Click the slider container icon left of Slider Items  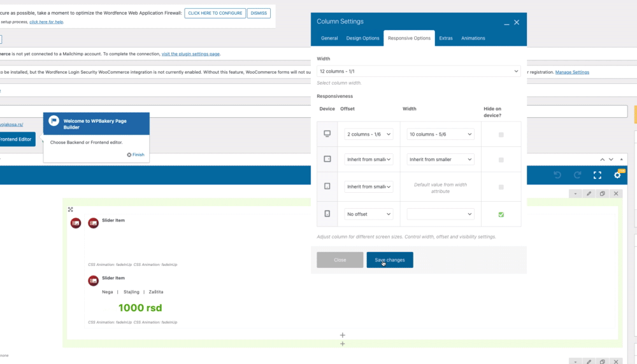(76, 223)
